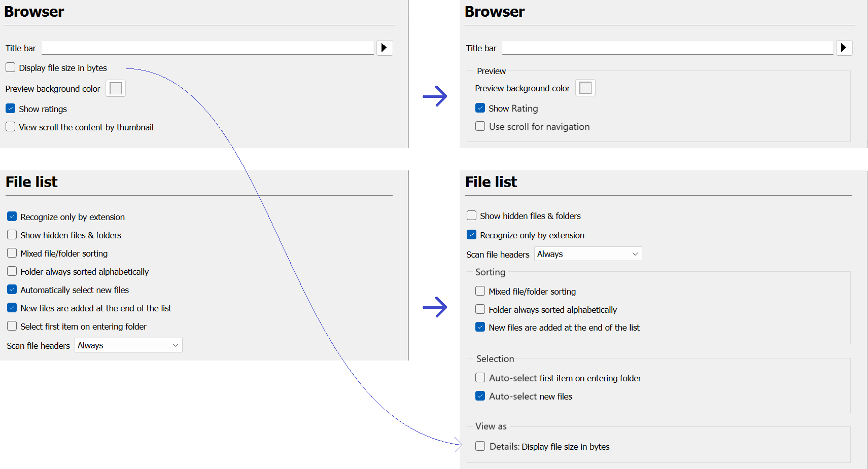
Task: Enable Select first item on entering folder
Action: pyautogui.click(x=12, y=326)
